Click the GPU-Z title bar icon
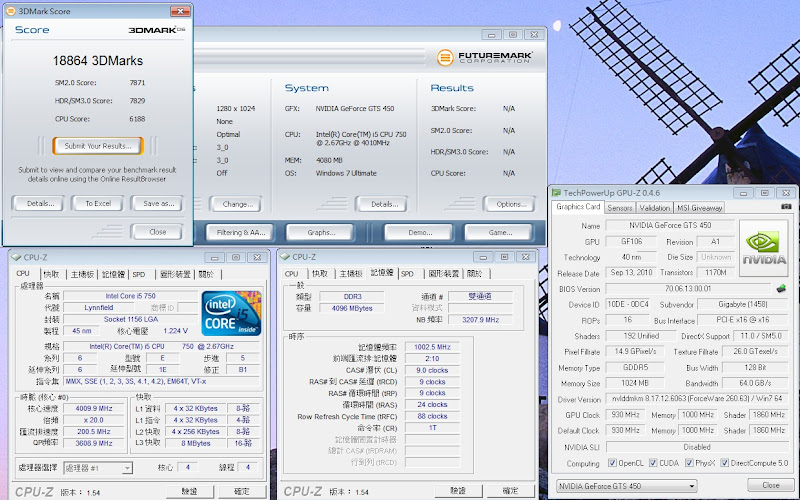The width and height of the screenshot is (800, 500). pos(557,193)
